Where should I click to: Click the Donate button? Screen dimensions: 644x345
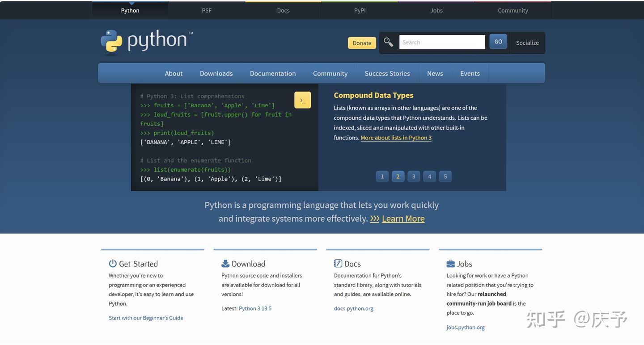361,43
